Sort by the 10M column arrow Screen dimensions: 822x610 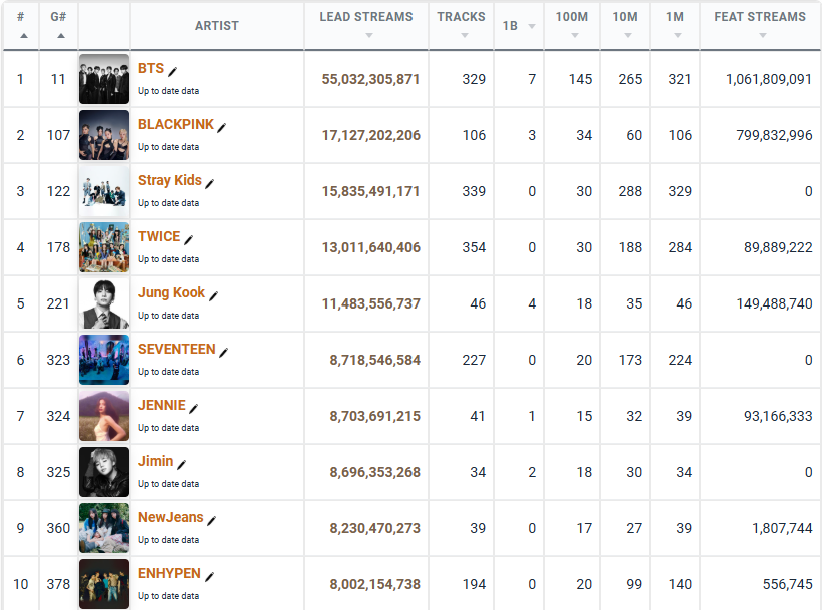click(628, 35)
